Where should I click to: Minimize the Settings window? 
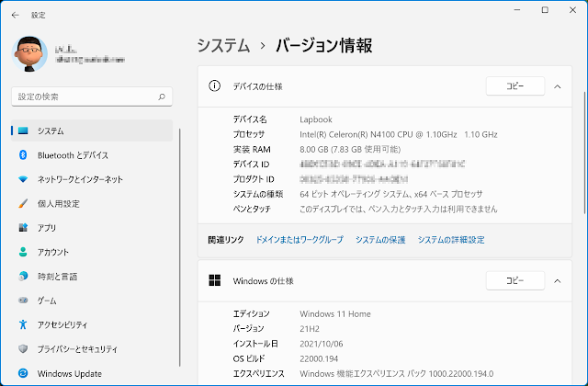(517, 10)
